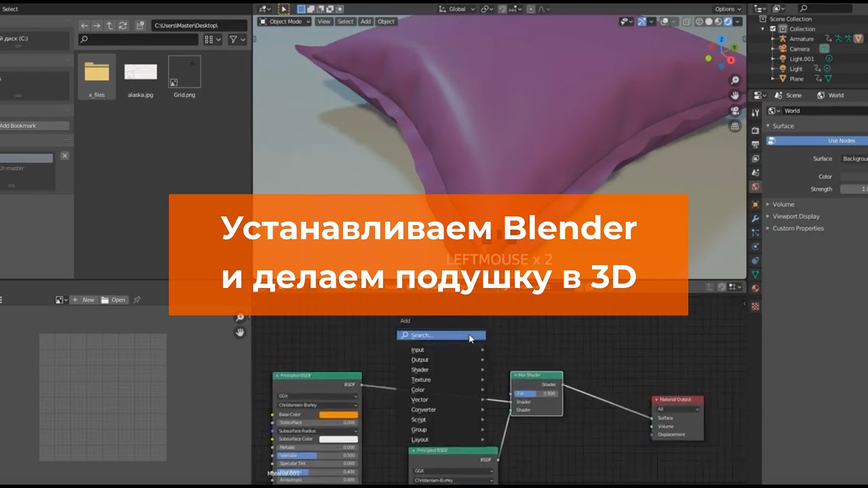Viewport: 868px width, 488px height.
Task: Click the file path field C:\Users\Master\Desktop\
Action: pos(199,25)
